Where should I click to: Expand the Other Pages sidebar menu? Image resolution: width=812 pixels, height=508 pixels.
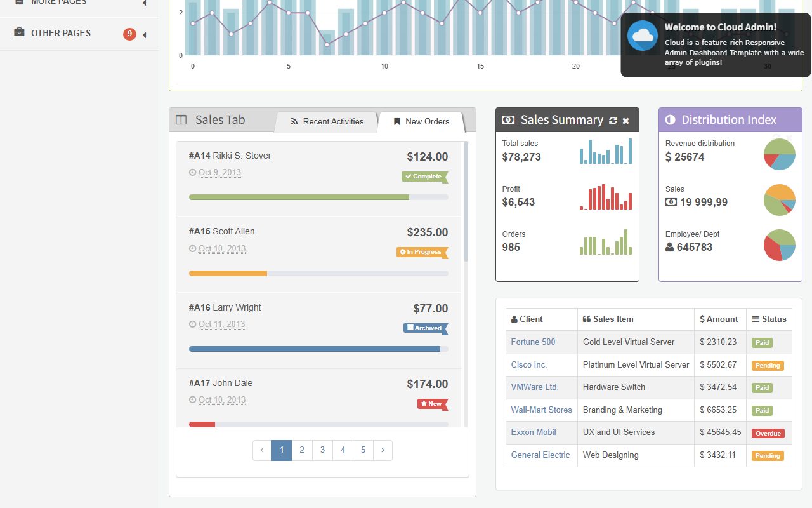pos(79,34)
